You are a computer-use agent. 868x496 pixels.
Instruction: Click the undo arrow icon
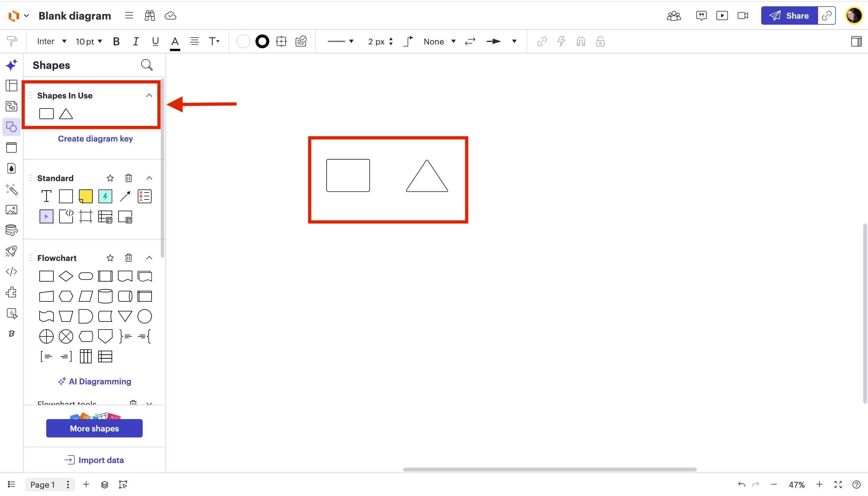[741, 484]
